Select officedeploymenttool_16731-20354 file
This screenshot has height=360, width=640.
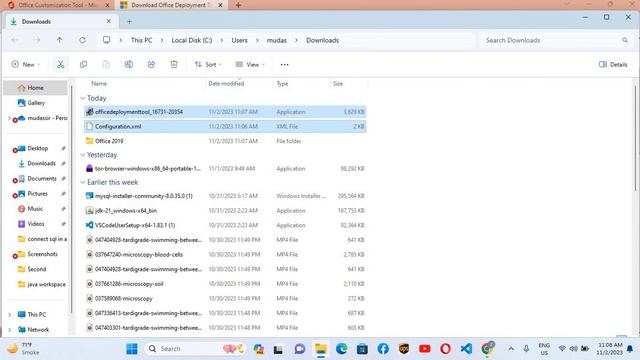pos(225,112)
